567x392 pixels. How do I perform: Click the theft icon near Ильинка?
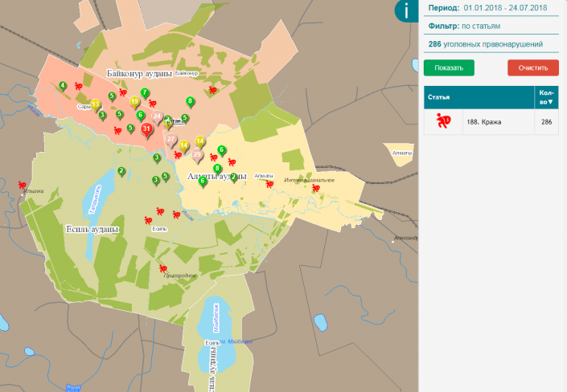tap(23, 184)
